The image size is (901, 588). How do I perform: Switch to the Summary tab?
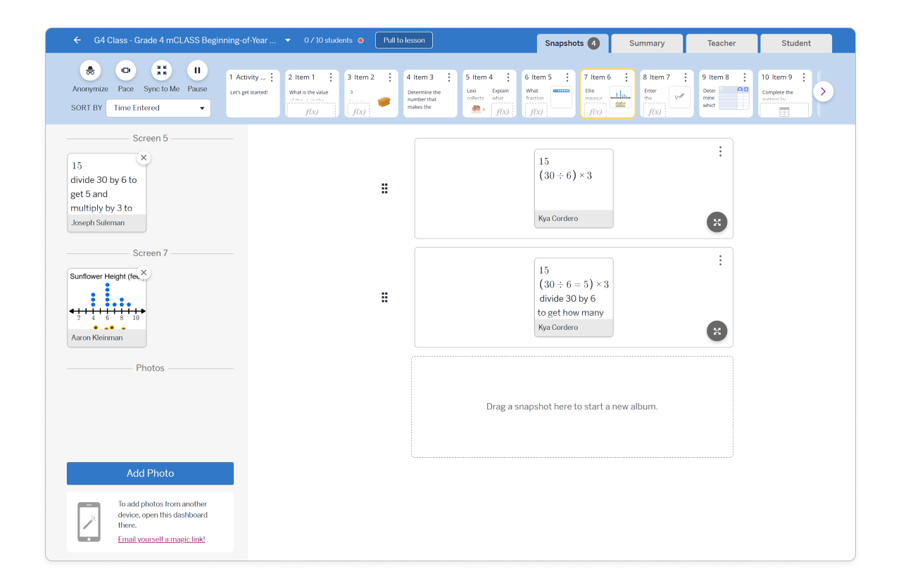coord(646,43)
